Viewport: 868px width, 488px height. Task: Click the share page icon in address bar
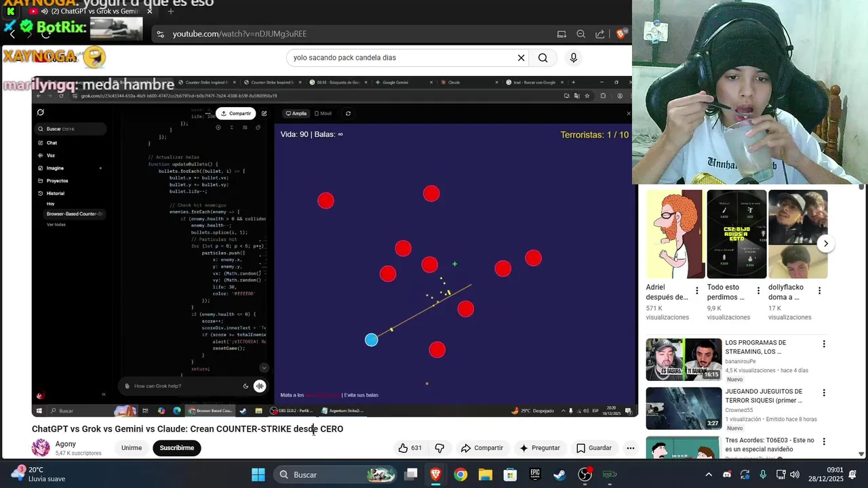coord(600,34)
